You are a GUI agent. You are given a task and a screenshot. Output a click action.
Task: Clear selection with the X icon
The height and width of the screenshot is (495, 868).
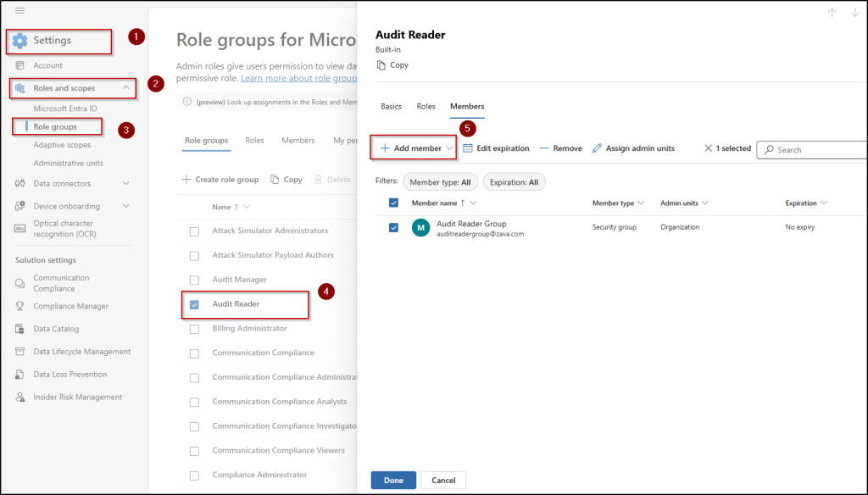(708, 148)
